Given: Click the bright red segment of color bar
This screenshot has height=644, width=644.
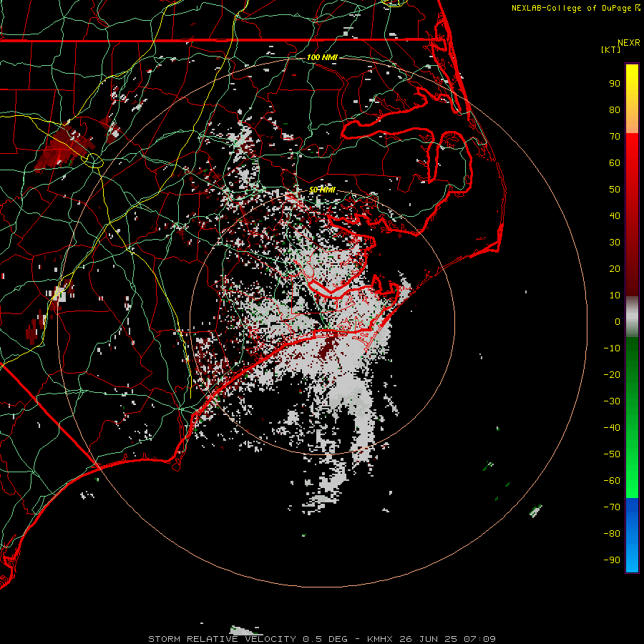Looking at the screenshot, I should click(632, 150).
